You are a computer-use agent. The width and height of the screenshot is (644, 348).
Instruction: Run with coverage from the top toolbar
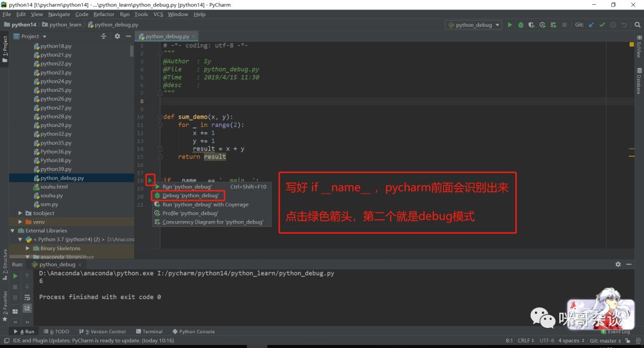[531, 25]
